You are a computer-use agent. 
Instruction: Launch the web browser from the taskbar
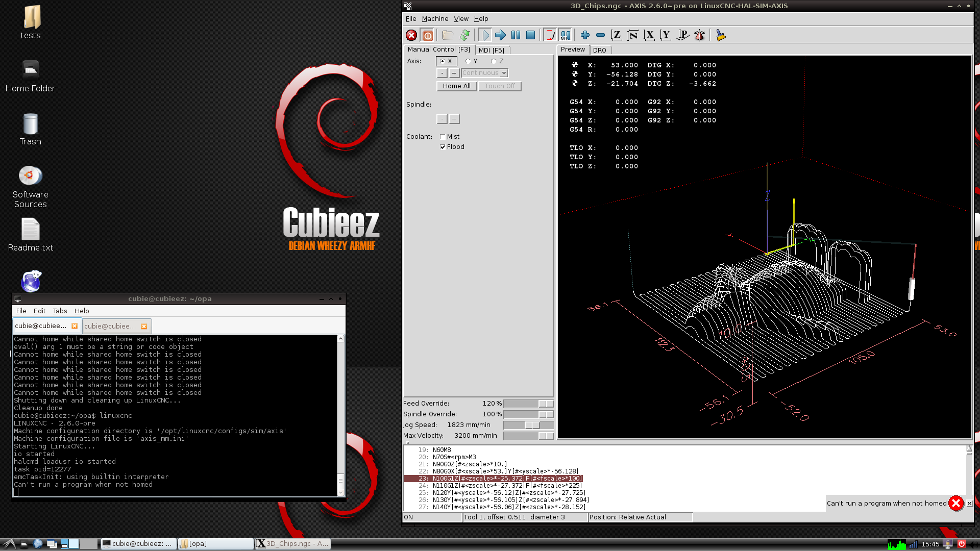click(37, 544)
